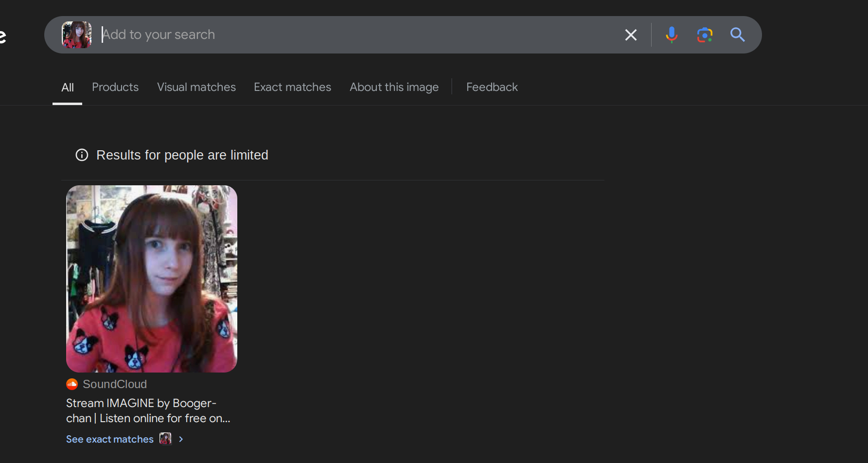The image size is (868, 463).
Task: Click the Feedback link
Action: [492, 87]
